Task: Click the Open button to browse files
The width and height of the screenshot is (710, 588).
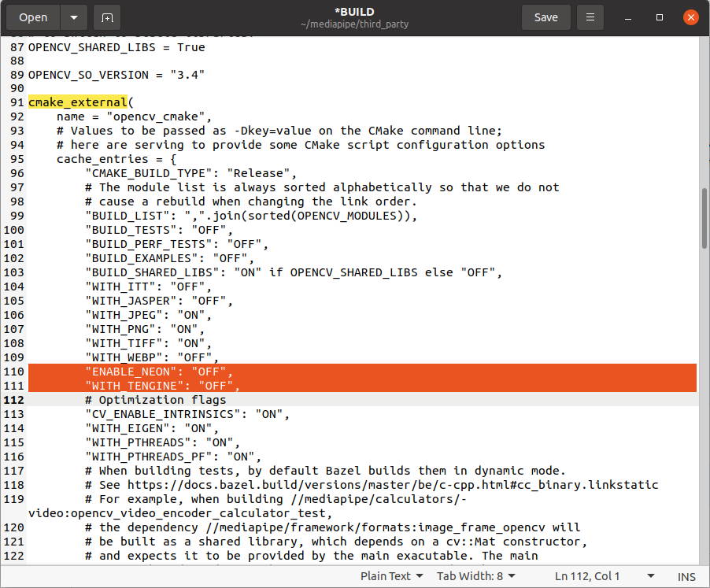Action: click(32, 17)
